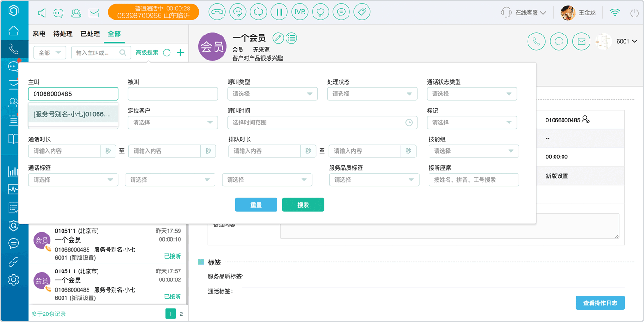This screenshot has height=322, width=644.
Task: Click the edit pencil icon beside 一个会员
Action: click(x=278, y=38)
